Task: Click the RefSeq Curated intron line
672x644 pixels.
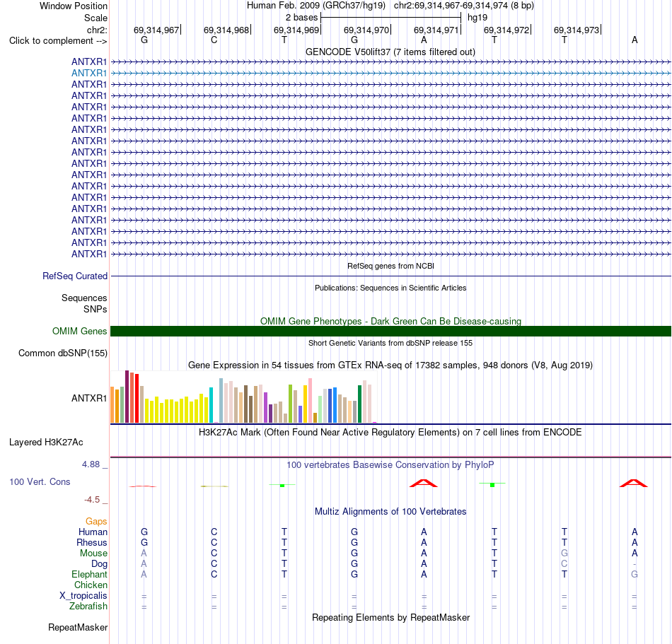Action: (x=390, y=276)
